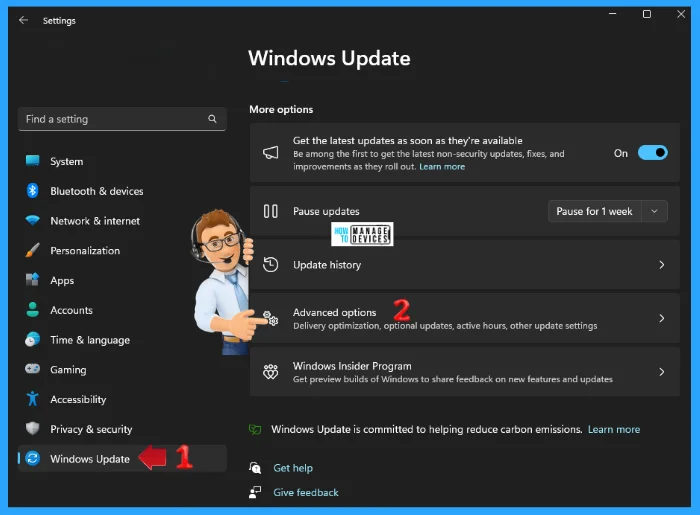
Task: Click the Privacy shield icon
Action: coord(33,428)
